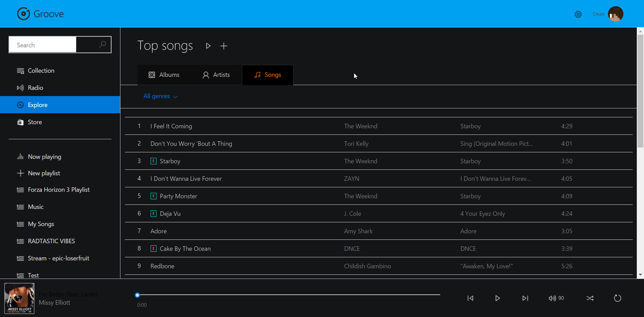Select the Songs tab

pos(268,75)
